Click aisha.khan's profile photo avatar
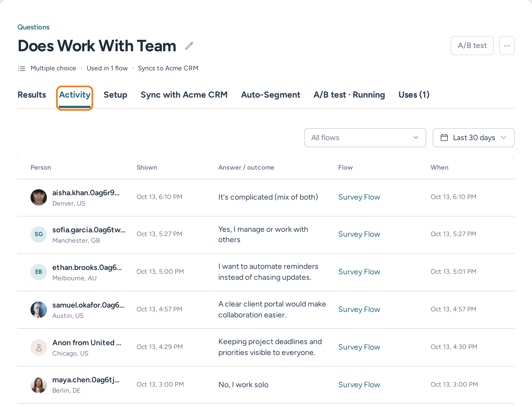Viewport: 532px width, 409px height. (39, 197)
